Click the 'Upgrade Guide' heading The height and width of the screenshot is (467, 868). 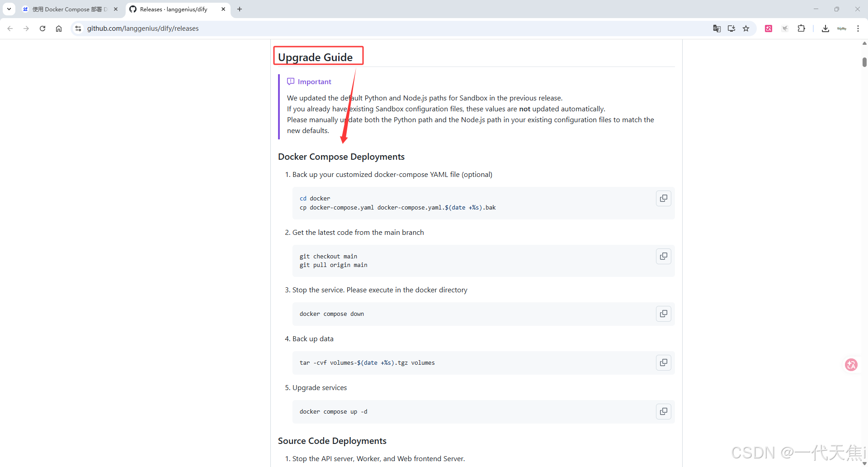click(315, 57)
